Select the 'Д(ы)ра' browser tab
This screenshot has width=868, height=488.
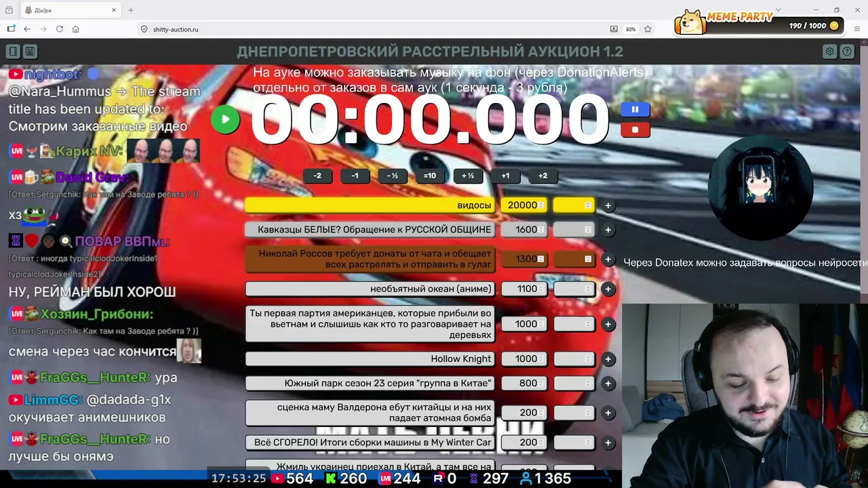pyautogui.click(x=71, y=10)
